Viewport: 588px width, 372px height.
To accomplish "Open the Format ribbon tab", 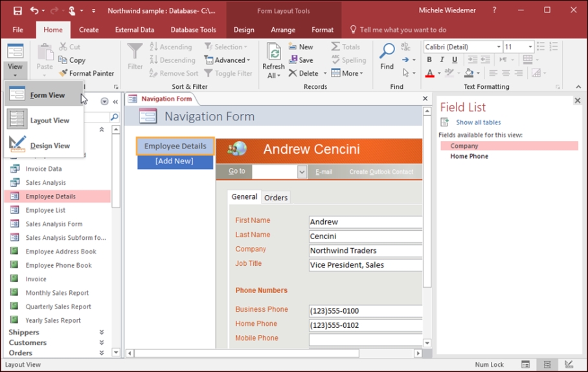I will coord(322,30).
